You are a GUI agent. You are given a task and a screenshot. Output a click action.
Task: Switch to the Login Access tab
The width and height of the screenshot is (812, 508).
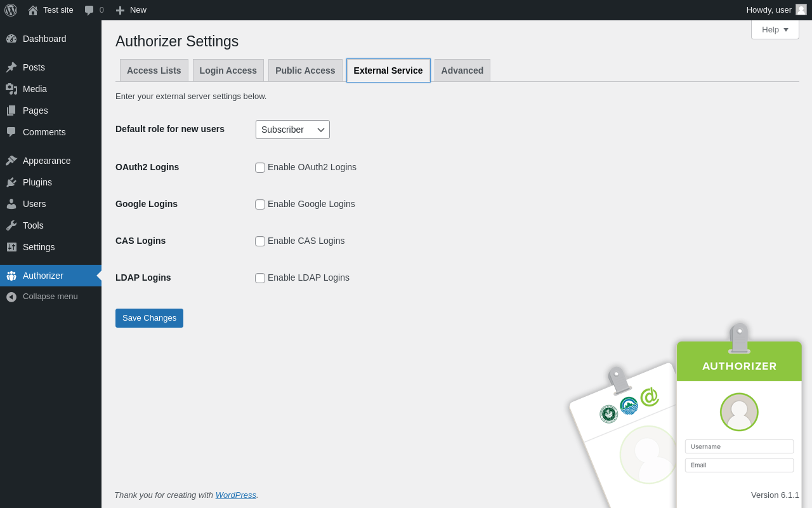pyautogui.click(x=228, y=70)
